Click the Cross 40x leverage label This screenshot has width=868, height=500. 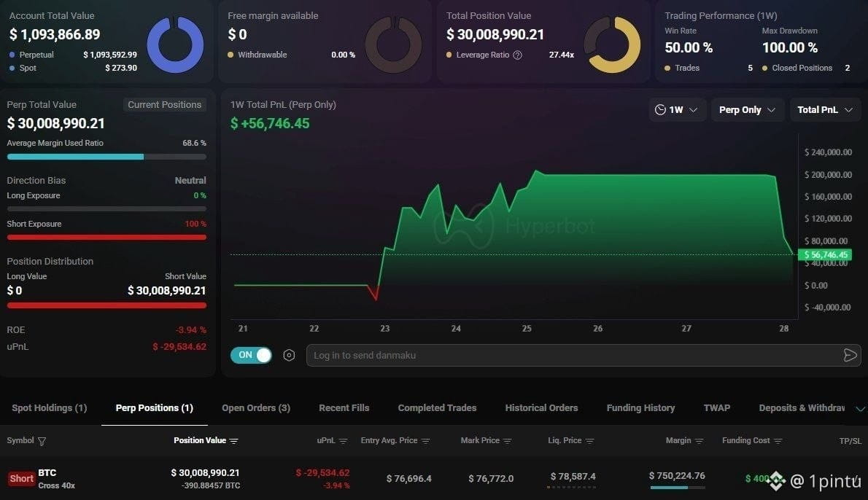tap(56, 485)
